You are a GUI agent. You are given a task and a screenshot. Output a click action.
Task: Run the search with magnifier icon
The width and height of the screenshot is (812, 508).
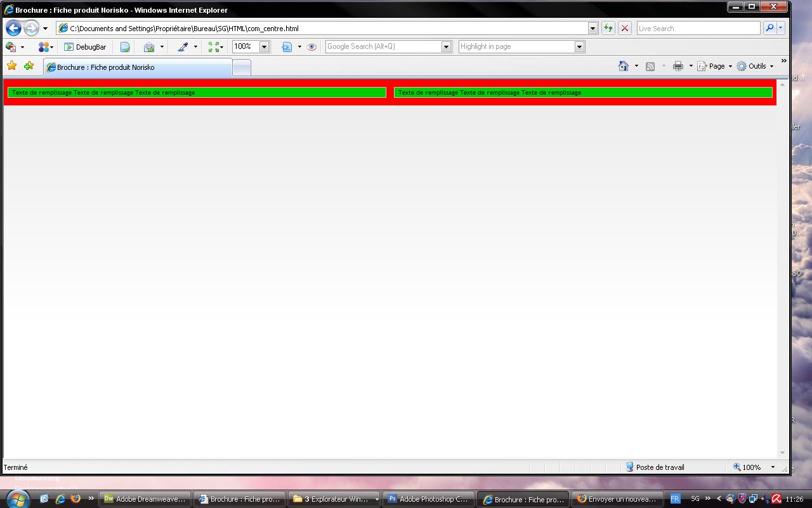coord(769,29)
